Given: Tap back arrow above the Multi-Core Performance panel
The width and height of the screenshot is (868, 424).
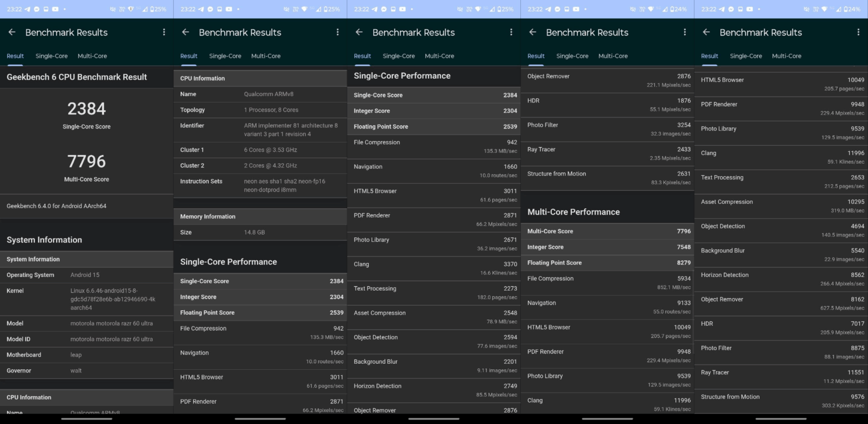Looking at the screenshot, I should (533, 33).
